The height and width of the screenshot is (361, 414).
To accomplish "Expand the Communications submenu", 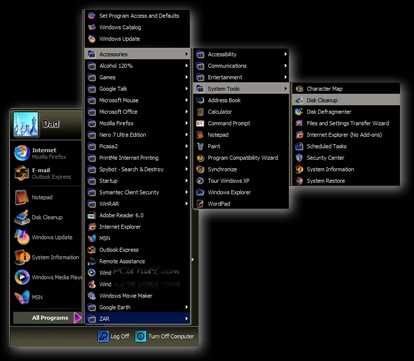I will click(241, 66).
